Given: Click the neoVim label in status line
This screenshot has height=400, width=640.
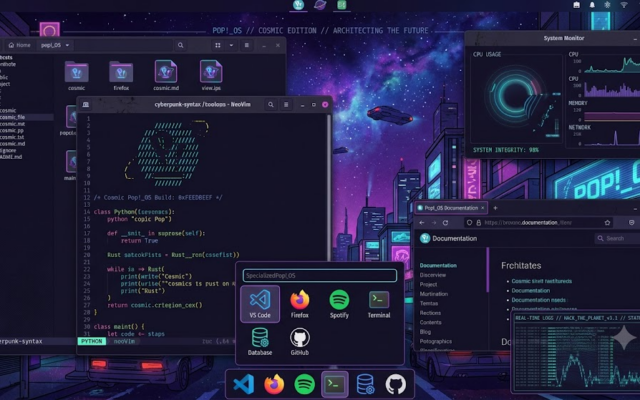Looking at the screenshot, I should [x=124, y=341].
